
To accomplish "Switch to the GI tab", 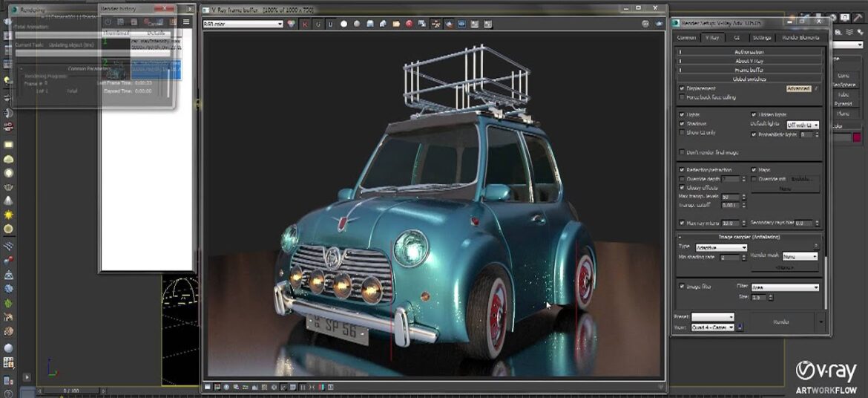I will coord(737,38).
